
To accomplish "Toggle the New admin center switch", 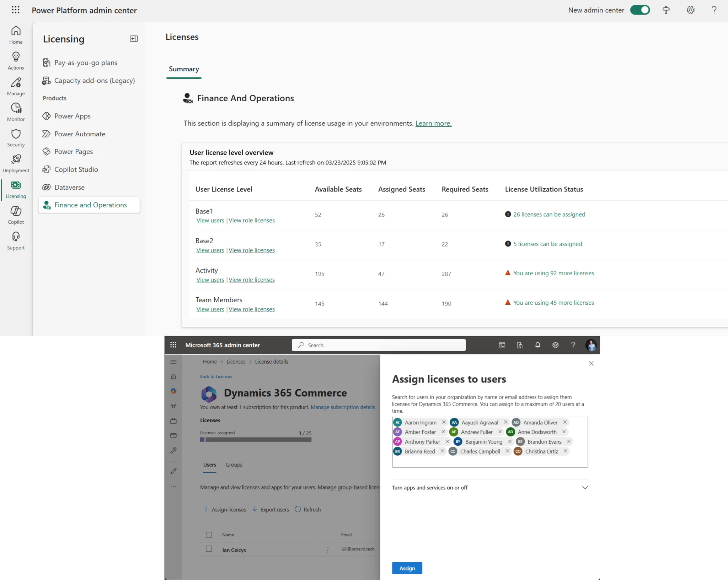I will click(x=640, y=10).
